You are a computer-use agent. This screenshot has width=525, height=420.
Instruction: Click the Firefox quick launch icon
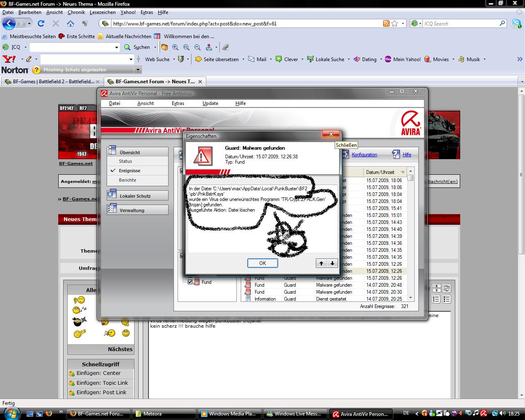(x=49, y=413)
